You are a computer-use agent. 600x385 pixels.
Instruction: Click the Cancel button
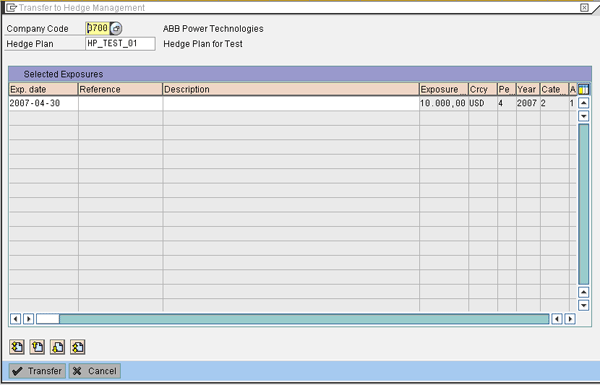(x=95, y=371)
